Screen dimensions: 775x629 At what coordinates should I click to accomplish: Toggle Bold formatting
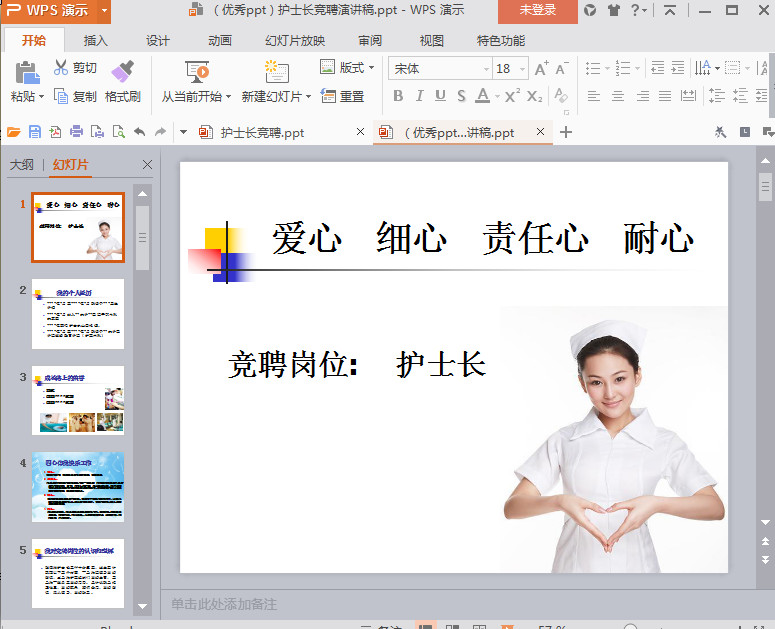[398, 96]
